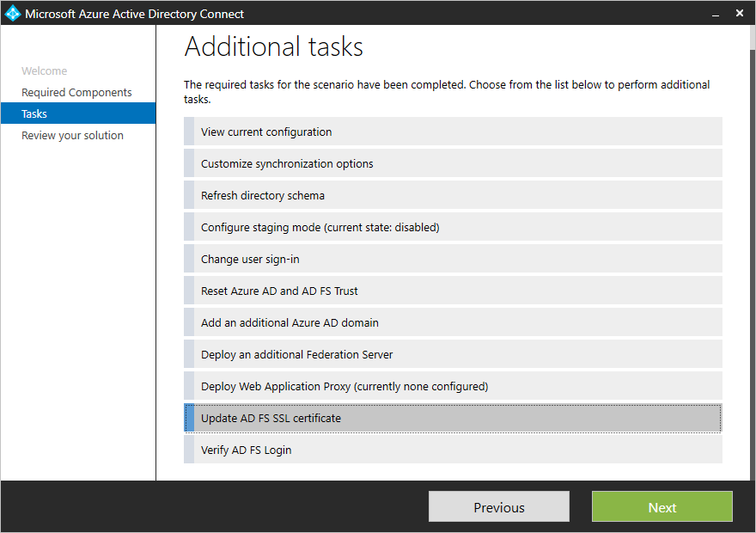This screenshot has height=533, width=756.
Task: Select Update AD FS SSL certificate
Action: pos(454,418)
